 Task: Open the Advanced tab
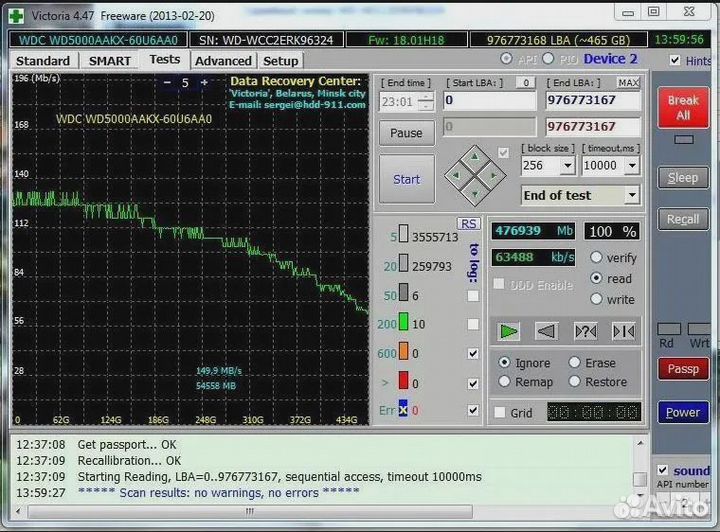pos(223,60)
